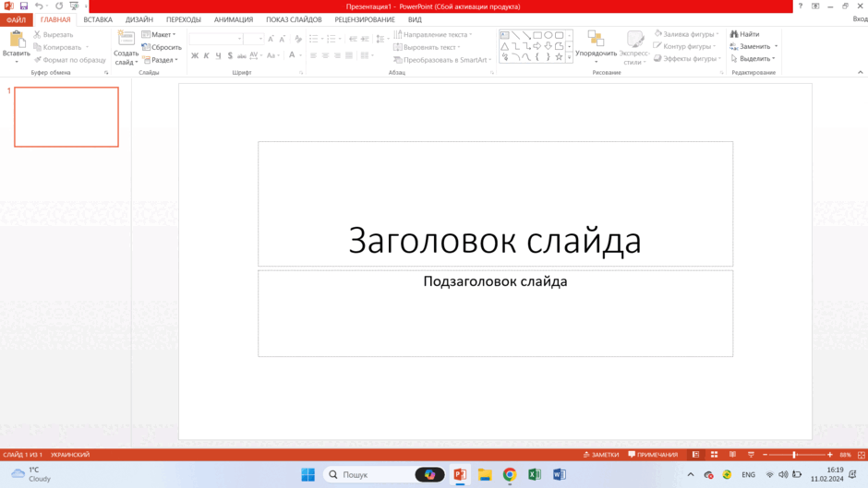
Task: Select the triangle shape
Action: tap(505, 46)
